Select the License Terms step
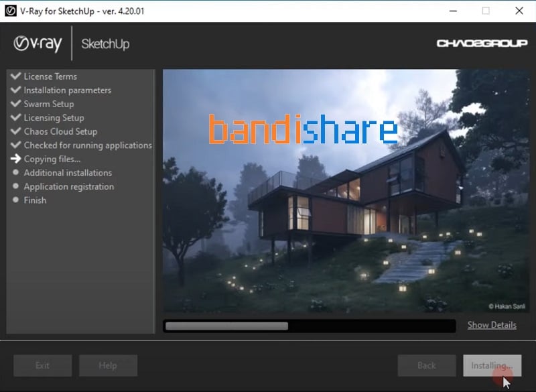Viewport: 536px width, 392px height. coord(50,76)
